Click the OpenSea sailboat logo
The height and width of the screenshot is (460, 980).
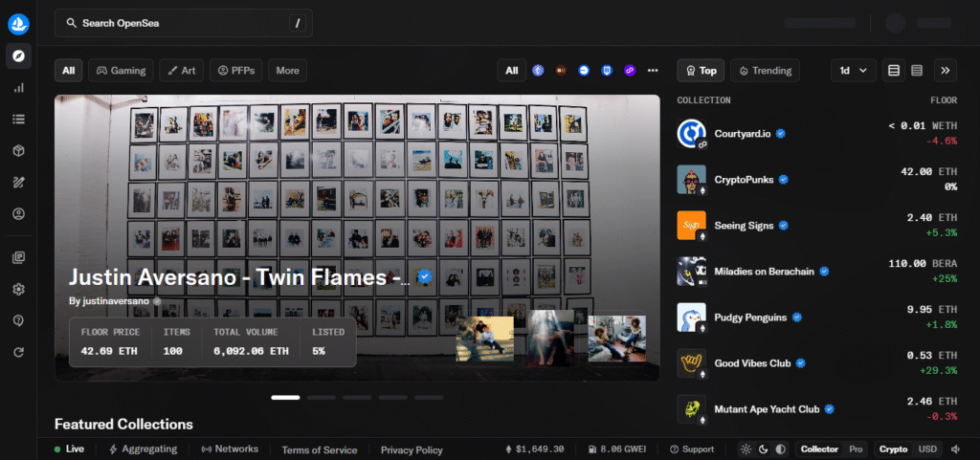pyautogui.click(x=19, y=24)
